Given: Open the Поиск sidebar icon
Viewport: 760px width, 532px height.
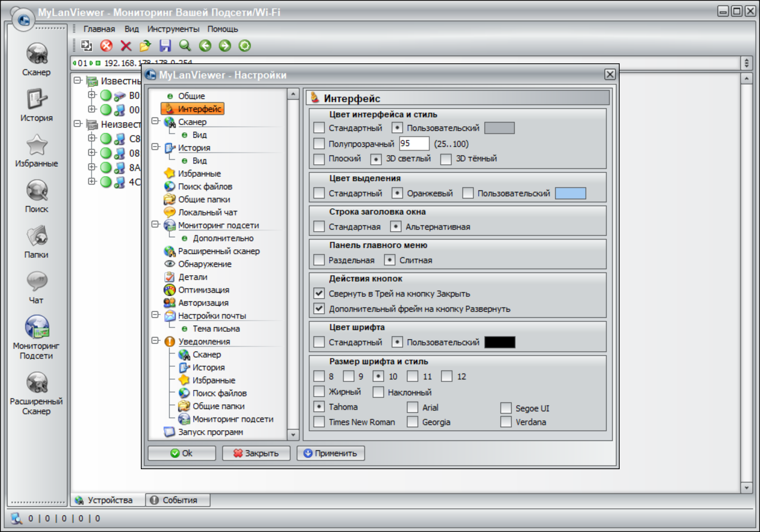Looking at the screenshot, I should coord(36,191).
